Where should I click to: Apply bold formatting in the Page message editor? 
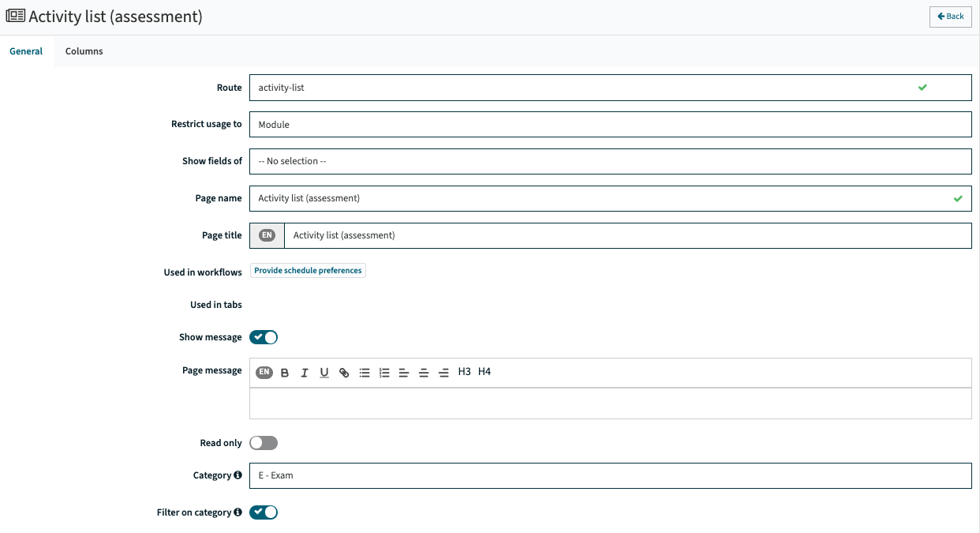(285, 373)
